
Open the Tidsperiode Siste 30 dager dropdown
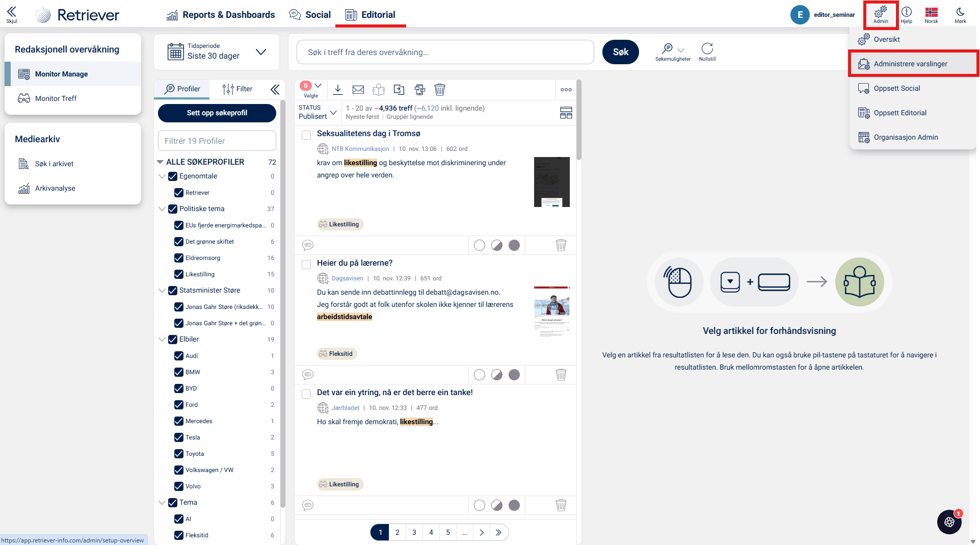tap(217, 52)
